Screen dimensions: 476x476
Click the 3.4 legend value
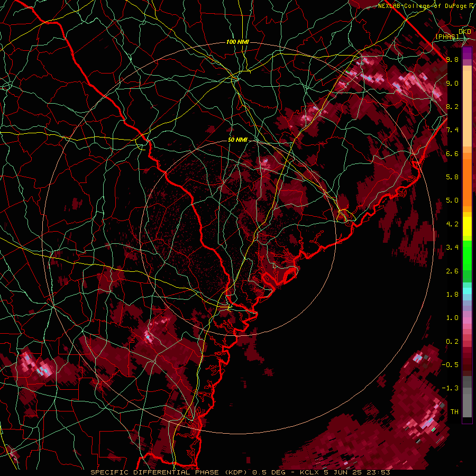coord(452,248)
